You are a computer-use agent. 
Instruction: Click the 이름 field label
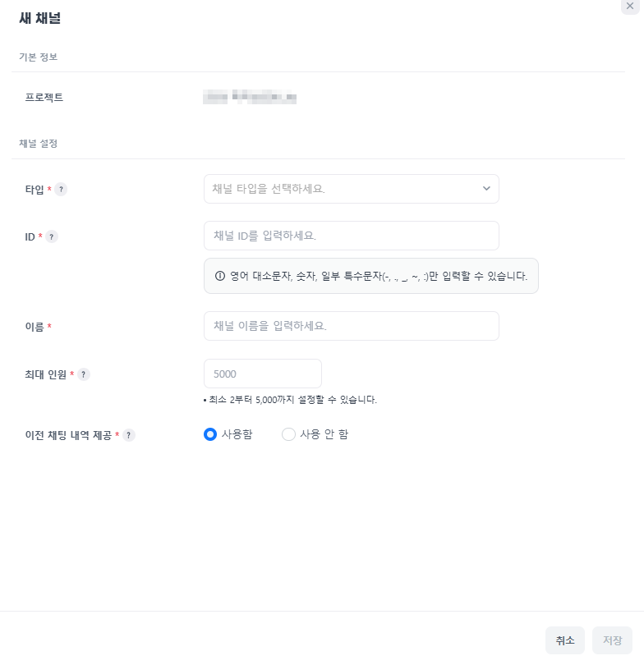[x=35, y=327]
